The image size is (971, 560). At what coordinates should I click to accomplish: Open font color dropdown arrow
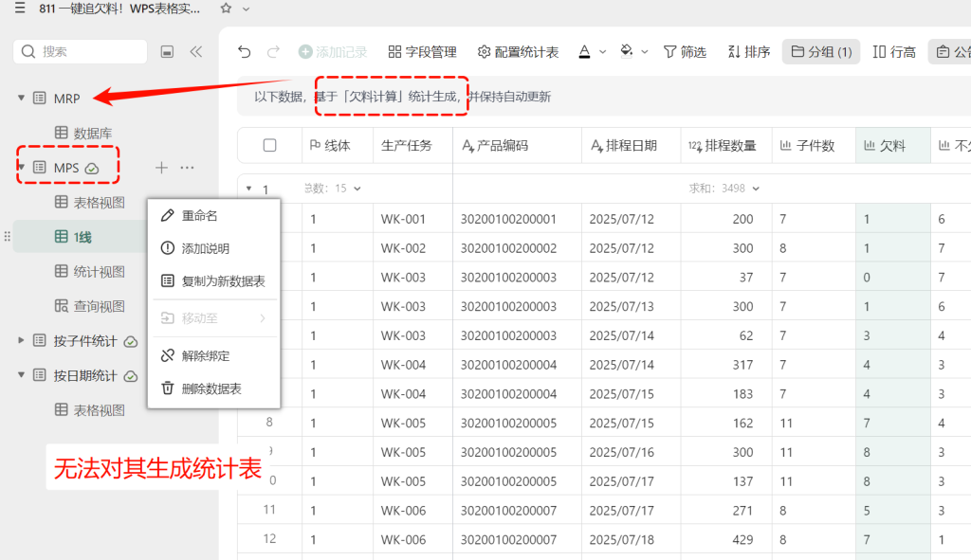[x=602, y=52]
